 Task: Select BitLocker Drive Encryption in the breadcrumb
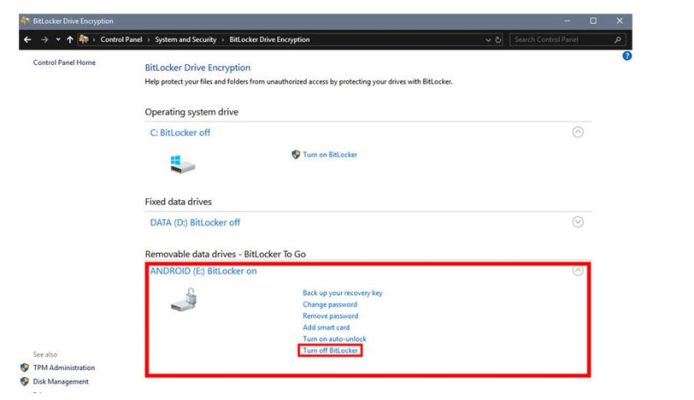(x=270, y=39)
